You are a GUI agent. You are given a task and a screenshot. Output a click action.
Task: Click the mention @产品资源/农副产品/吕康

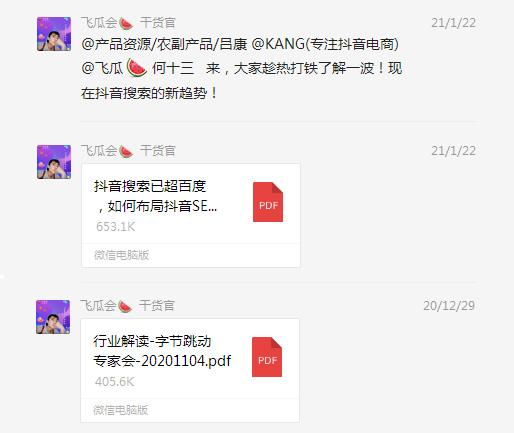[x=164, y=44]
